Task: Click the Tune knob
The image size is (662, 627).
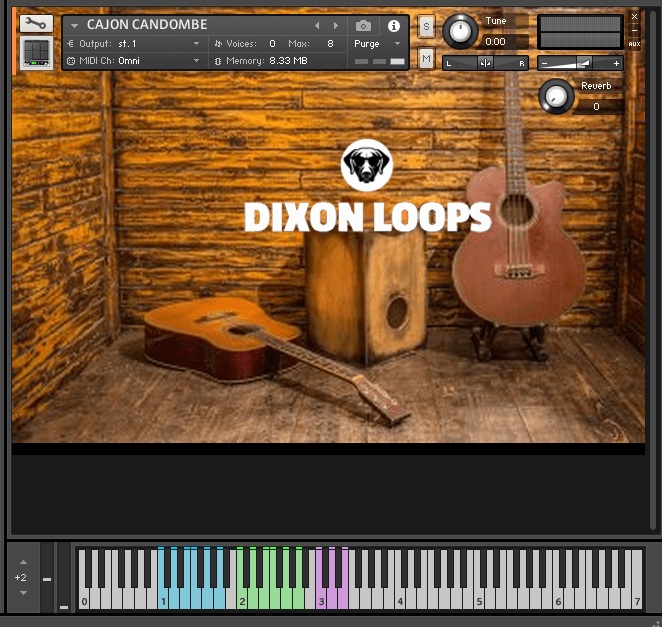Action: coord(460,31)
